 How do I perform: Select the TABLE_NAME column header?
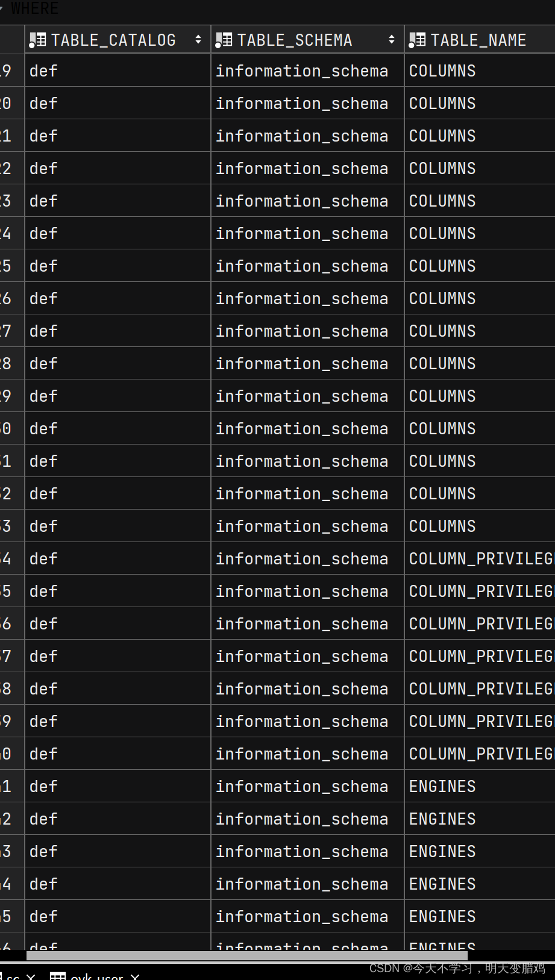point(480,40)
